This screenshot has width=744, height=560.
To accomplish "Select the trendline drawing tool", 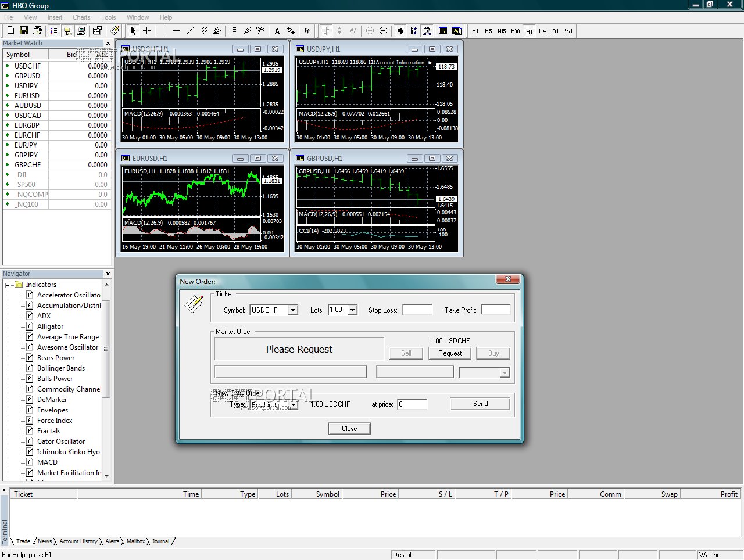I will click(190, 31).
